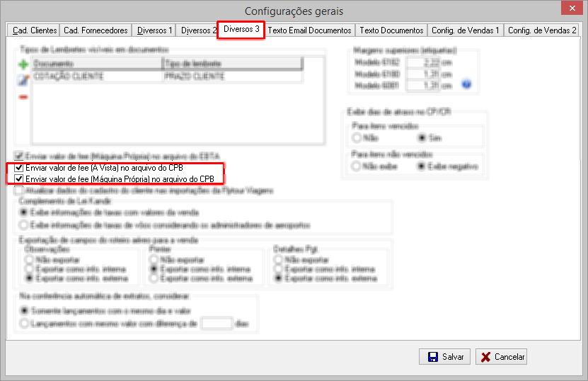This screenshot has height=381, width=588.
Task: Select Exportar como info. externa under Observações
Action: pos(28,278)
